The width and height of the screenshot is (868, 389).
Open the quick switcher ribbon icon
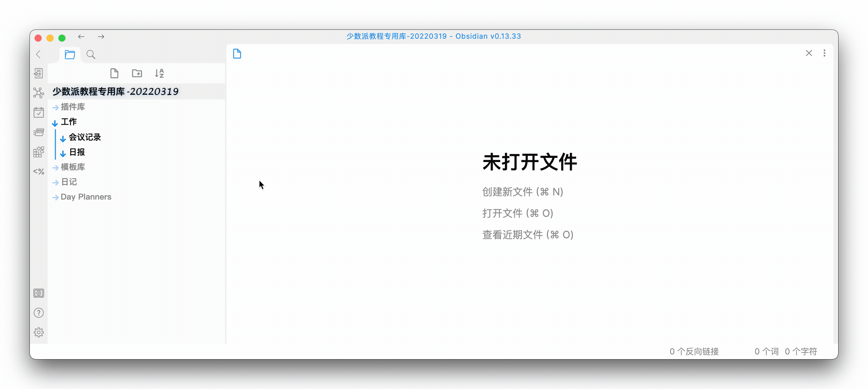tap(38, 73)
